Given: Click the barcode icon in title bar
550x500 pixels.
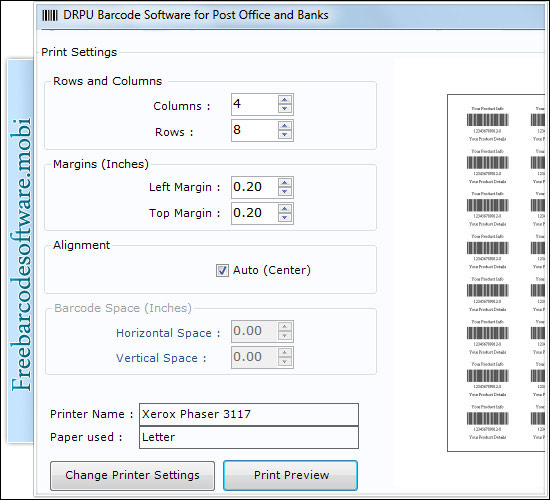Looking at the screenshot, I should (50, 15).
